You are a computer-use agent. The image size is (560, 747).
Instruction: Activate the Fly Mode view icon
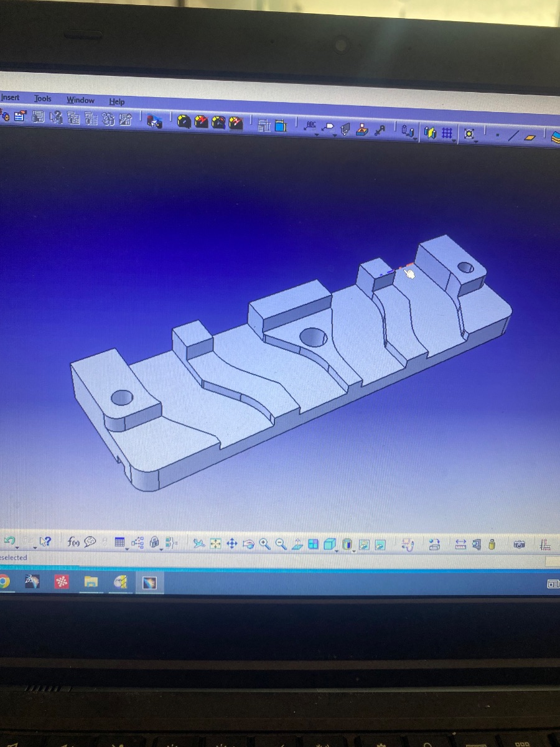click(198, 544)
